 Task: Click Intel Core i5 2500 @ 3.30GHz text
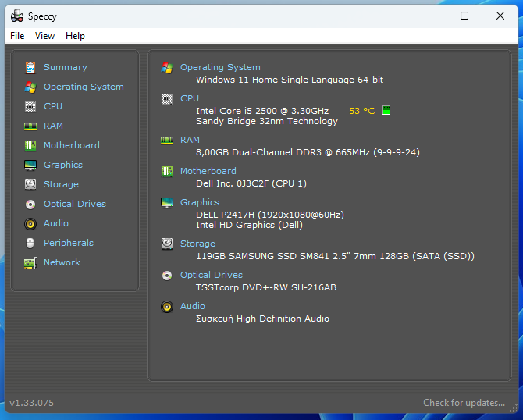pos(262,111)
